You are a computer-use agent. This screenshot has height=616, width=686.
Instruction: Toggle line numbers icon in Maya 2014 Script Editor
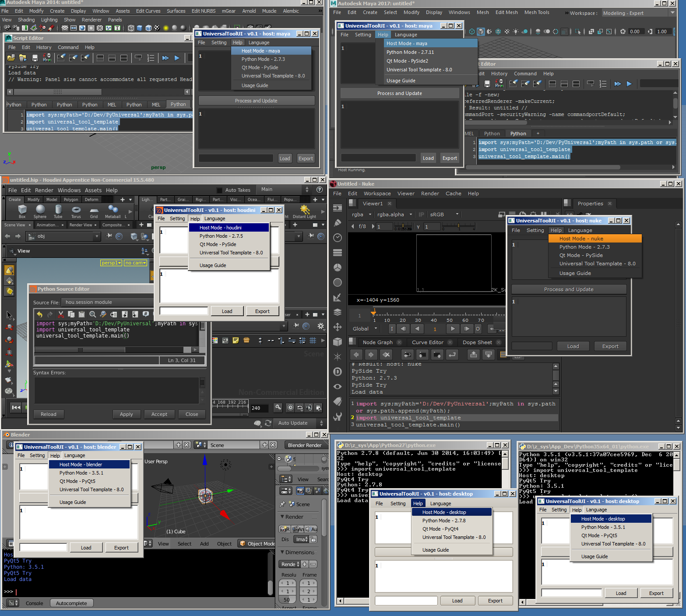pyautogui.click(x=151, y=57)
